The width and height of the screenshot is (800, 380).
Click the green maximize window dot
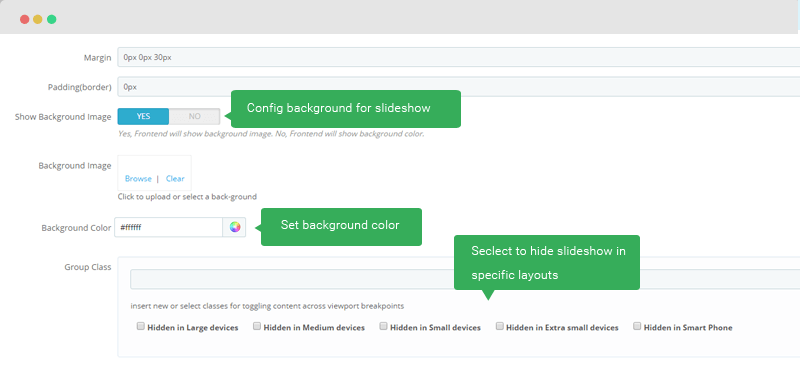pyautogui.click(x=52, y=19)
